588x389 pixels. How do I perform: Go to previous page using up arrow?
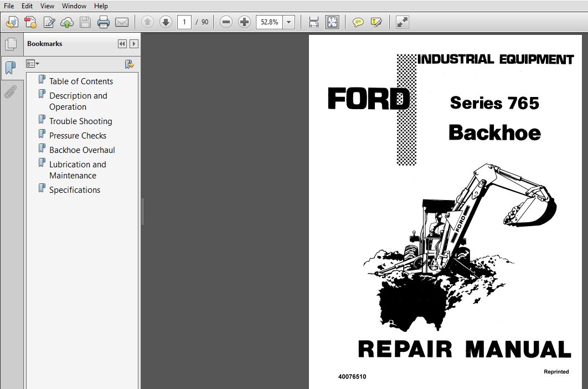pyautogui.click(x=147, y=22)
